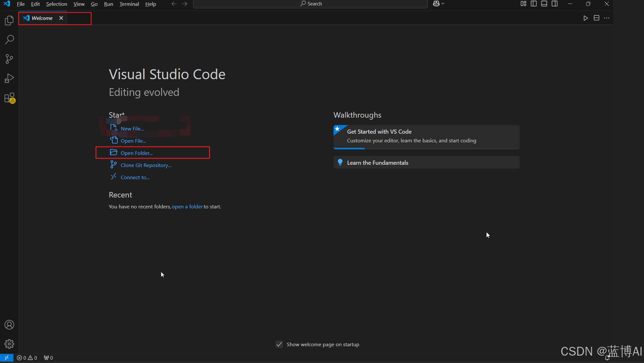Uncheck Show welcome page on startup

click(x=279, y=344)
